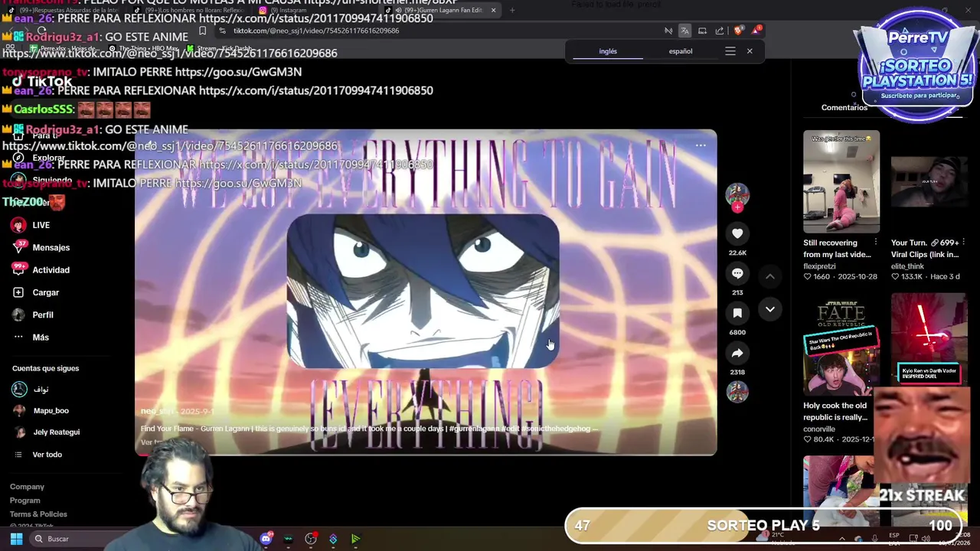980x551 pixels.
Task: Select inglés in the translate popup
Action: point(608,51)
